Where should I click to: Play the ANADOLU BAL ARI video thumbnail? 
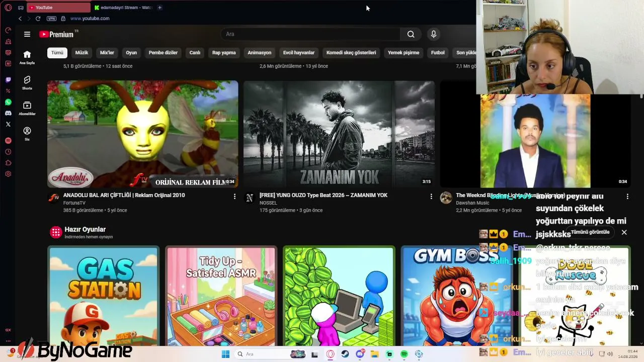[x=143, y=134]
